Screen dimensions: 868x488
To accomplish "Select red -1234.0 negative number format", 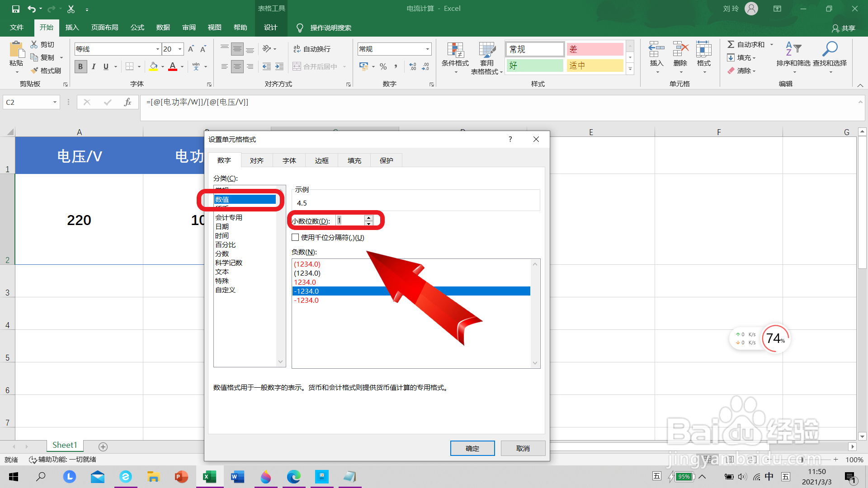I will pos(307,300).
